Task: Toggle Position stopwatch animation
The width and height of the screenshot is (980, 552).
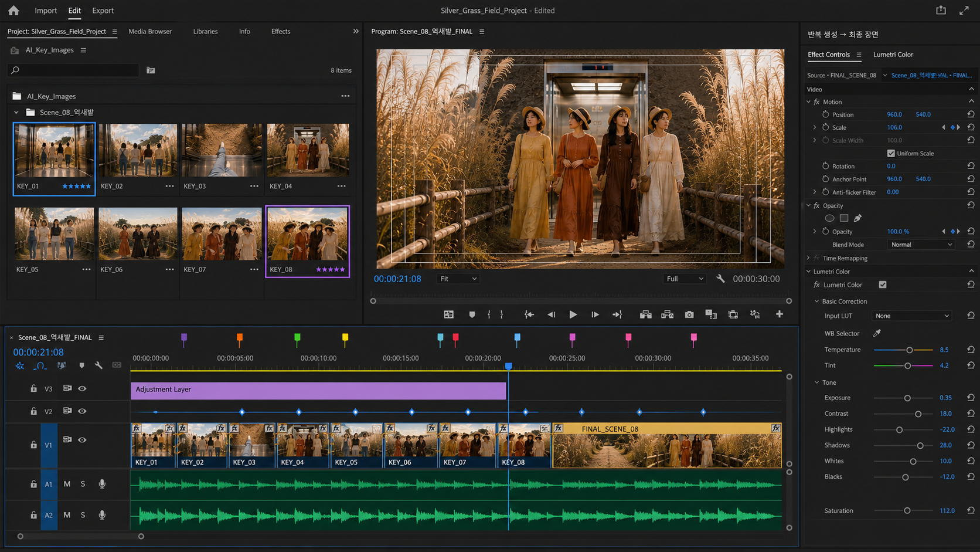Action: pos(825,114)
